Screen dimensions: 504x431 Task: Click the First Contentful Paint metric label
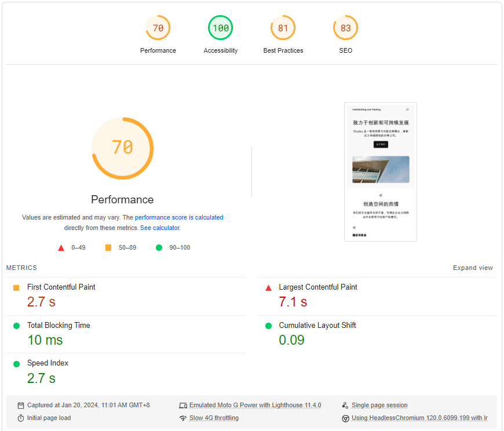[61, 287]
